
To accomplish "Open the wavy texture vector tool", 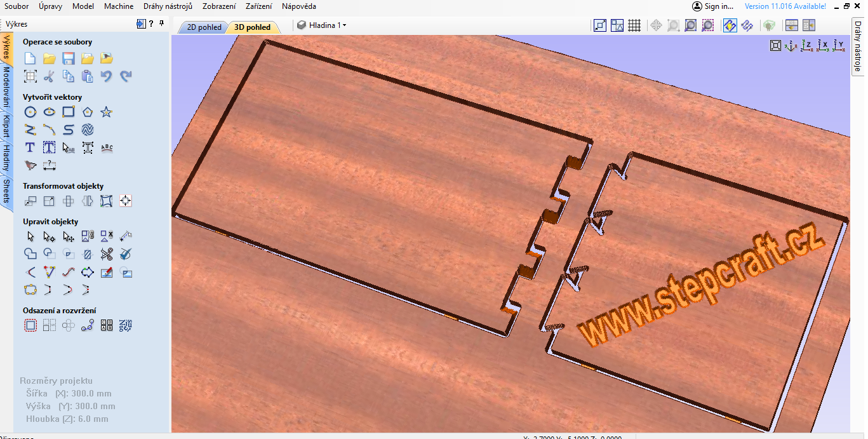I will (88, 130).
